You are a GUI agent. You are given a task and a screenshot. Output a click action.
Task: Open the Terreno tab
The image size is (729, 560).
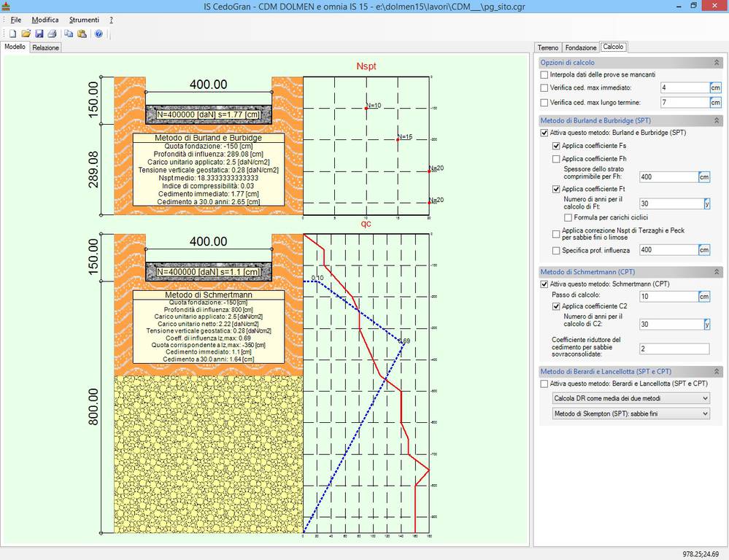(x=548, y=47)
